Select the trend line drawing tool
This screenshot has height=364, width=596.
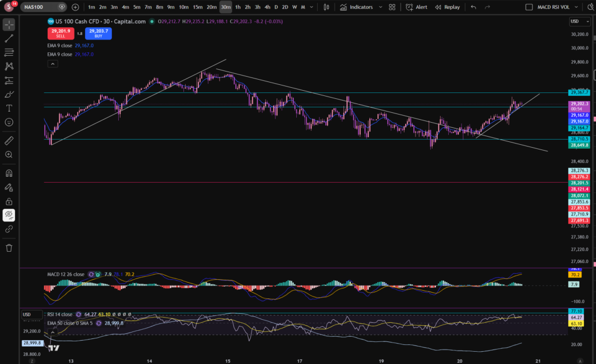tap(9, 38)
